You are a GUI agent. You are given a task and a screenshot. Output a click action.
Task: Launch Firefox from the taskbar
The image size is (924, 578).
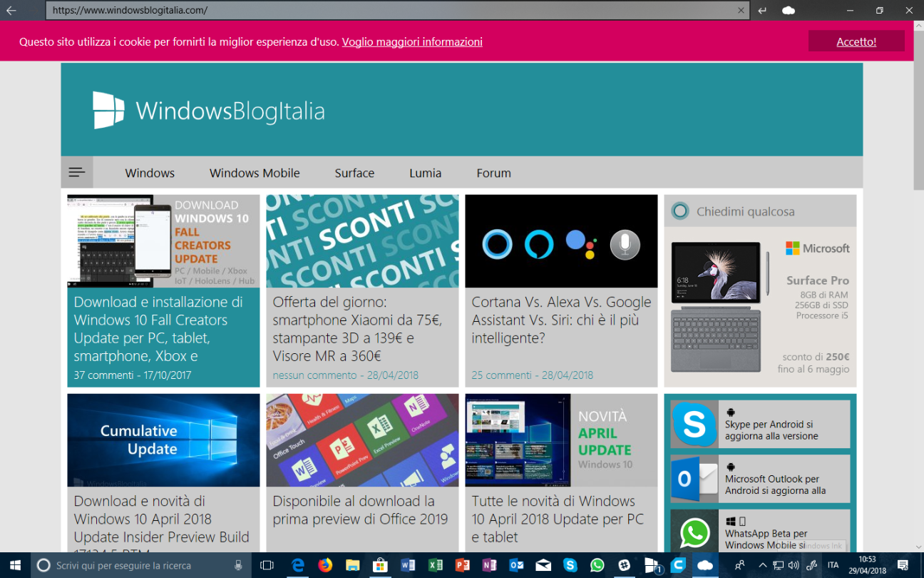(325, 565)
